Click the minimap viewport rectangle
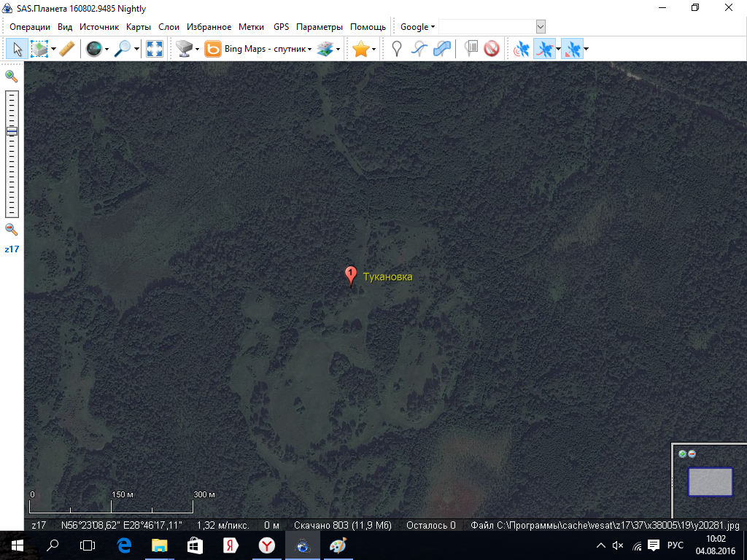The height and width of the screenshot is (560, 747). (711, 482)
